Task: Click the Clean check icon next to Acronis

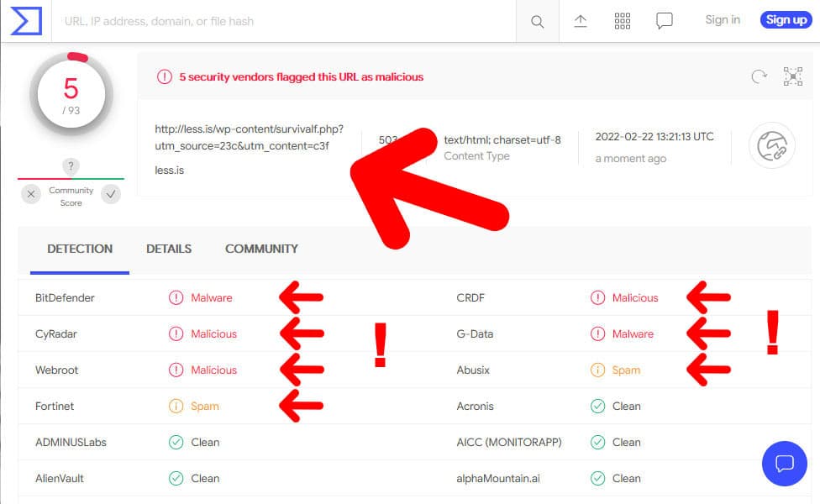Action: pos(597,406)
